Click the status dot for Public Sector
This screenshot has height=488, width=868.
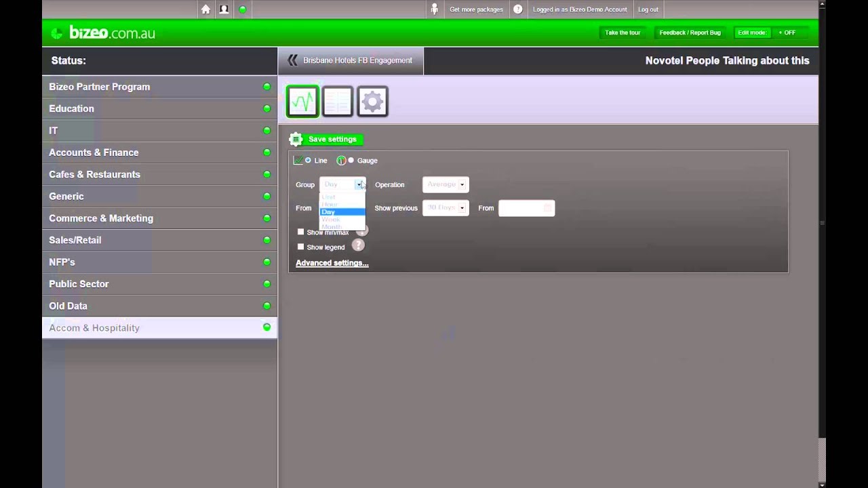point(267,284)
